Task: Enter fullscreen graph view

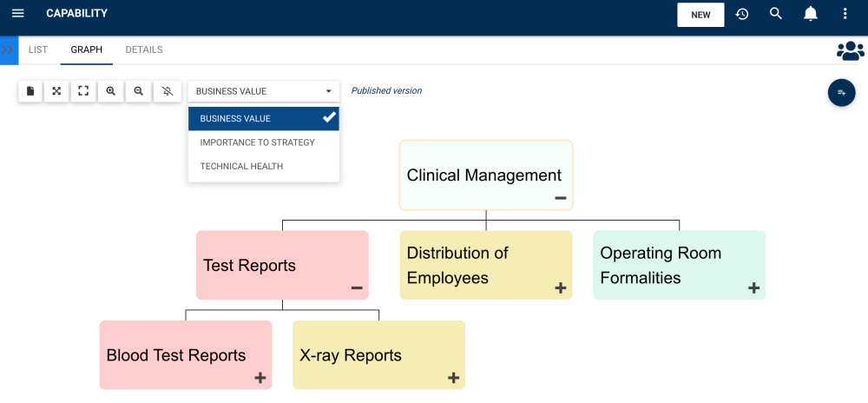Action: (x=83, y=91)
